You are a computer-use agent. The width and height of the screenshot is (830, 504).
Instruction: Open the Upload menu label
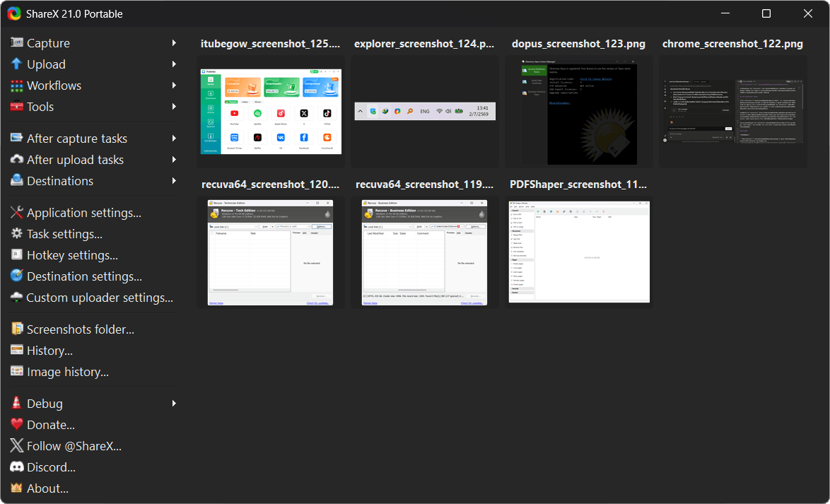(x=46, y=64)
